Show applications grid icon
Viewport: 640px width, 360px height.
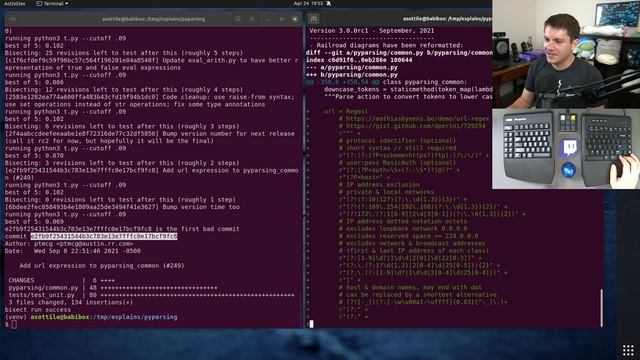click(x=628, y=350)
